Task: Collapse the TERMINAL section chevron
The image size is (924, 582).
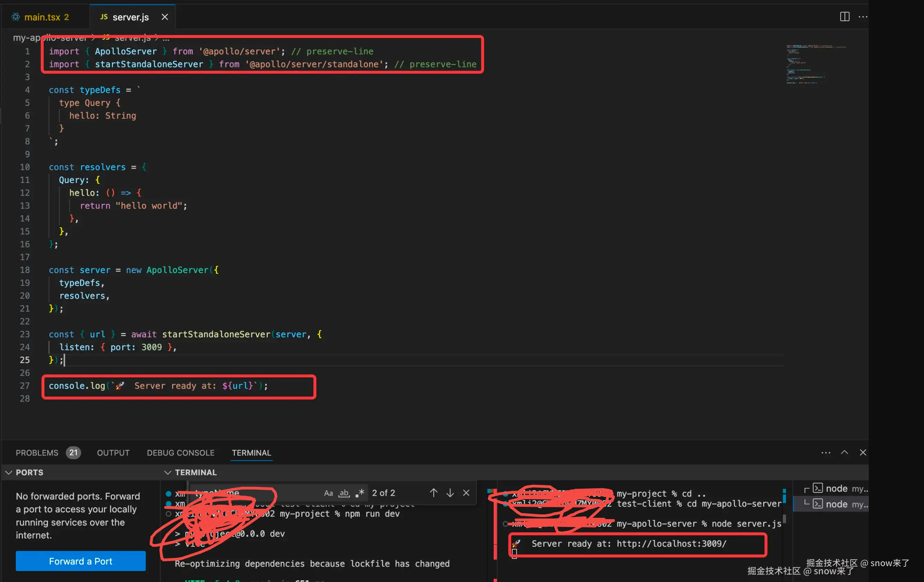Action: click(x=168, y=473)
